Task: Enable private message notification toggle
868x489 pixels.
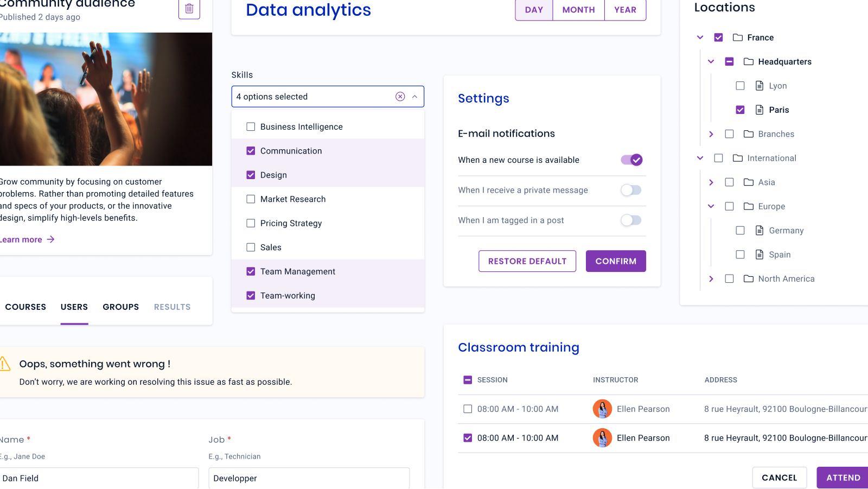Action: (631, 190)
